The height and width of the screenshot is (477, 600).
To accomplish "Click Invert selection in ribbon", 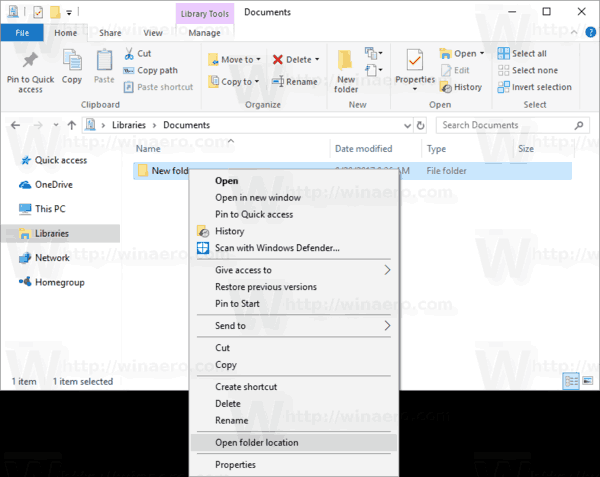I will pos(535,87).
